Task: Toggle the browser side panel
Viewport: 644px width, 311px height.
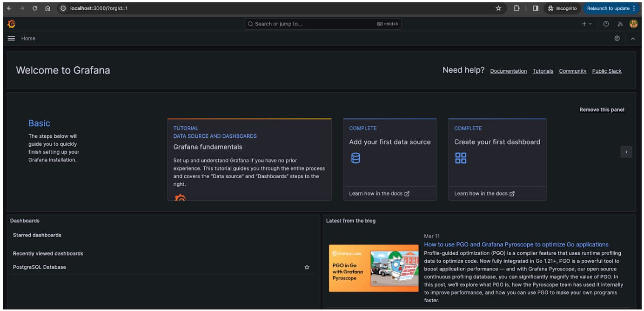Action: [536, 8]
